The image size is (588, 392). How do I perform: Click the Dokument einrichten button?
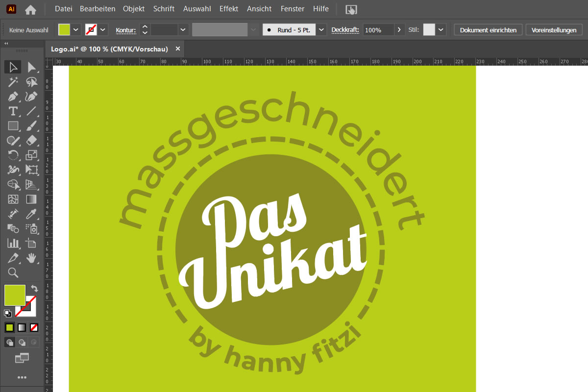pos(488,30)
